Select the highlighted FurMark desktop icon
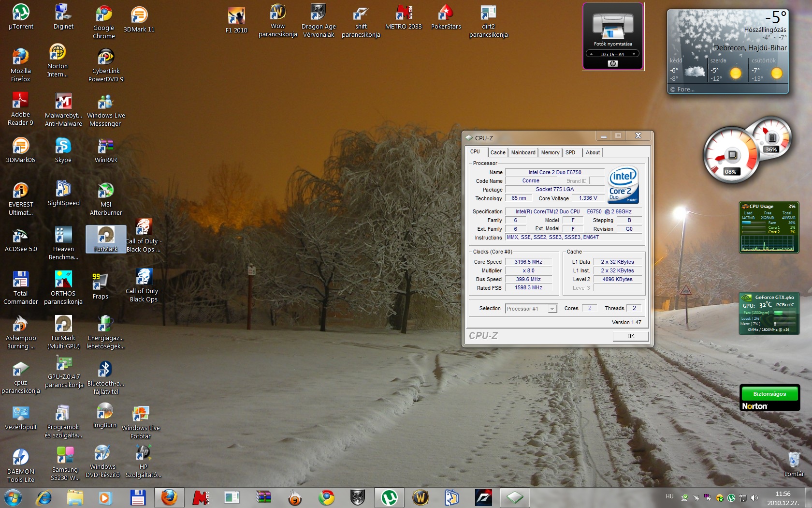 [x=106, y=239]
